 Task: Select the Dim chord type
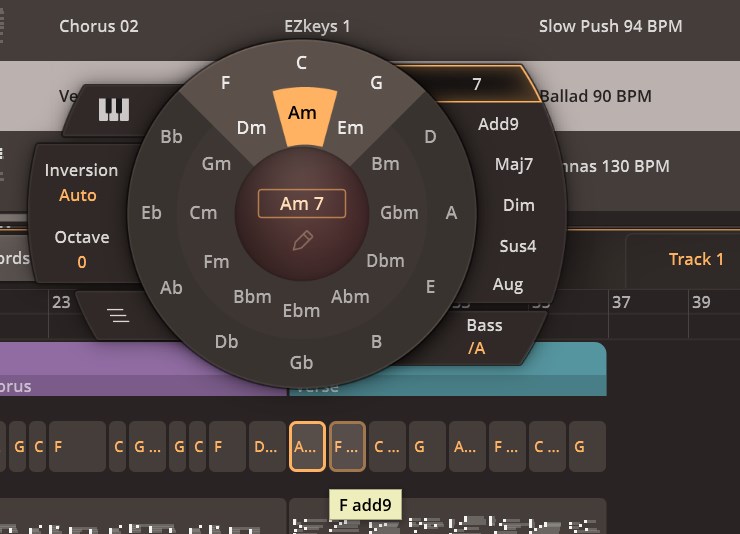point(519,205)
